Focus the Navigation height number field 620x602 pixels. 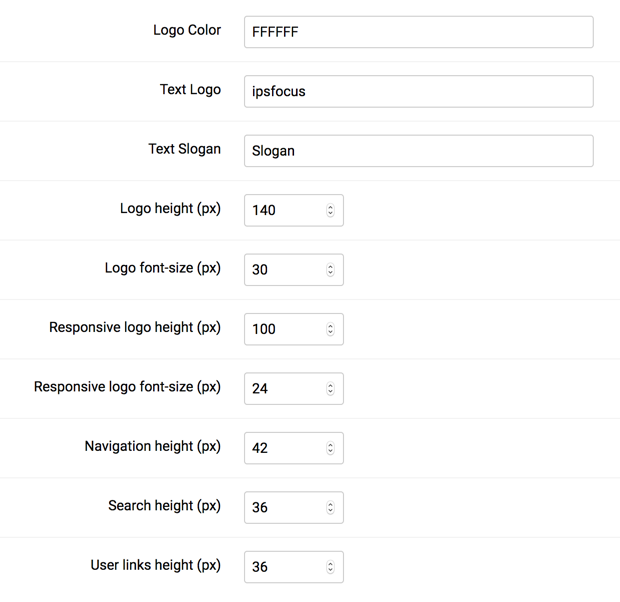pos(283,448)
